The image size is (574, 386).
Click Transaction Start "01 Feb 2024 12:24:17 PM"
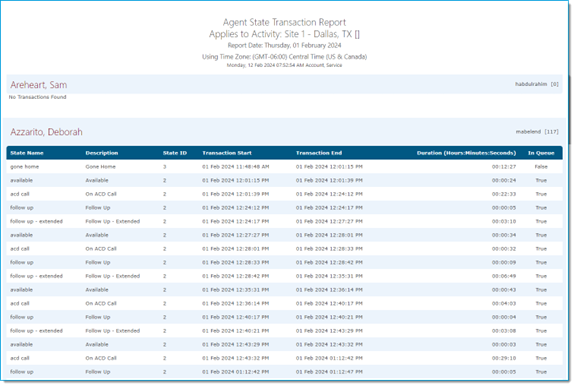click(235, 222)
